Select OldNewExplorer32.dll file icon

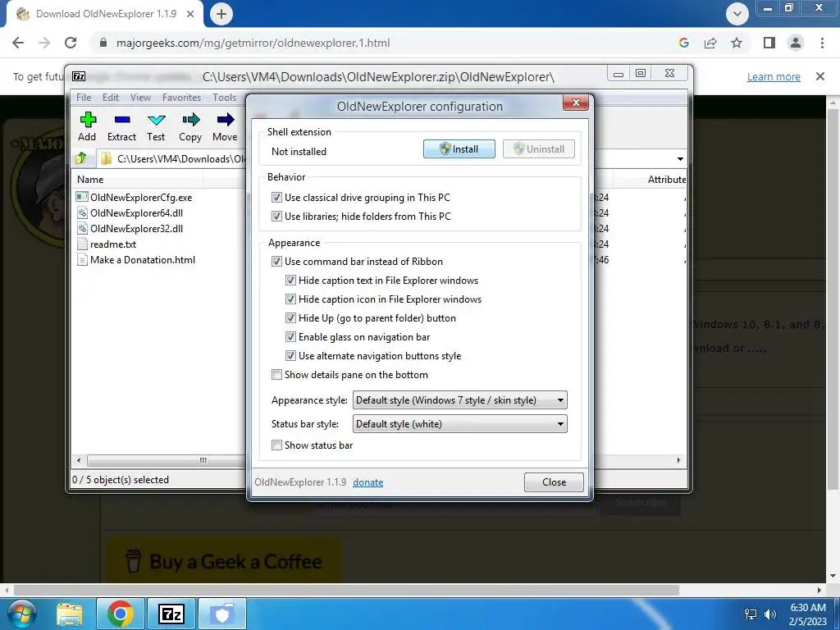(x=82, y=228)
